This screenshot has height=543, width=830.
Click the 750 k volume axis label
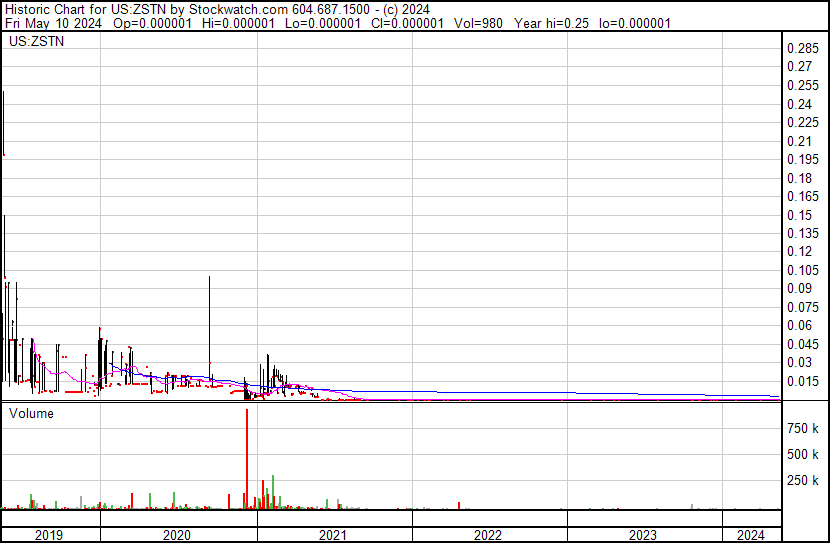click(x=803, y=428)
